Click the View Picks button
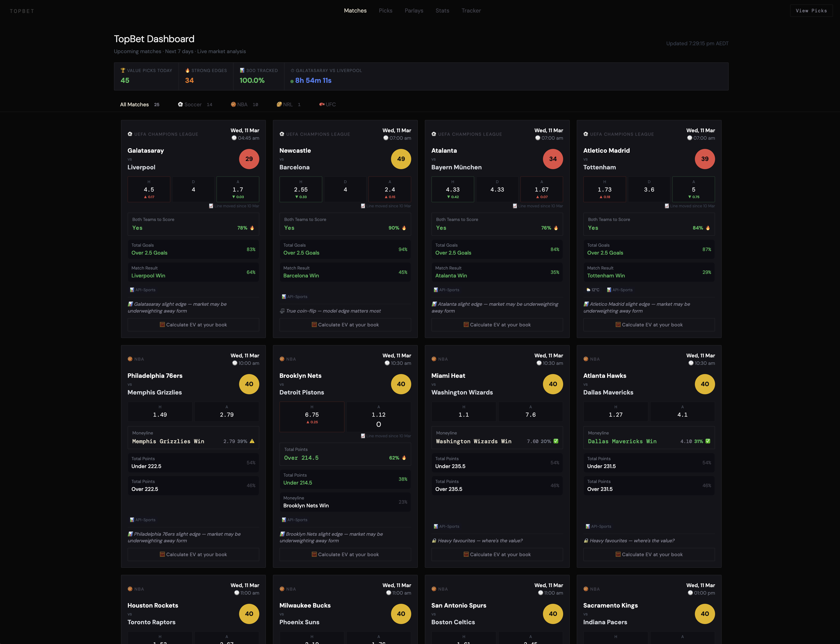 click(811, 10)
